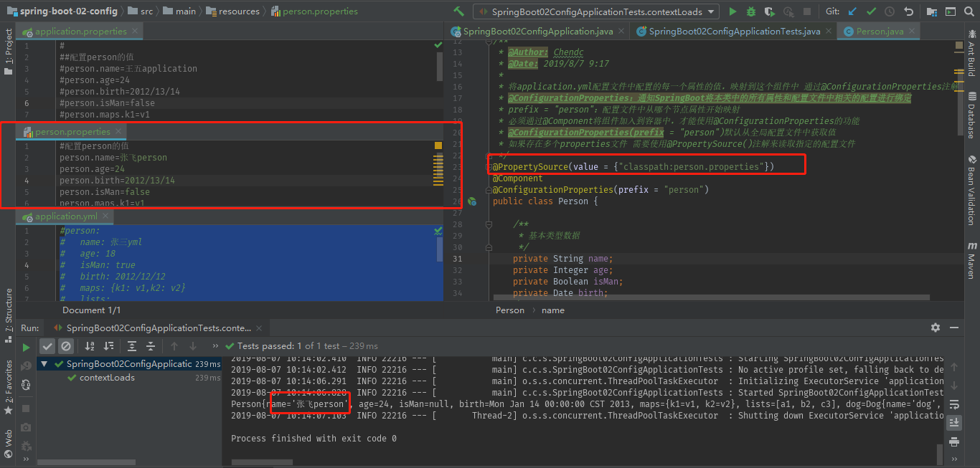Sort tests by duration
980x468 pixels.
pyautogui.click(x=108, y=346)
